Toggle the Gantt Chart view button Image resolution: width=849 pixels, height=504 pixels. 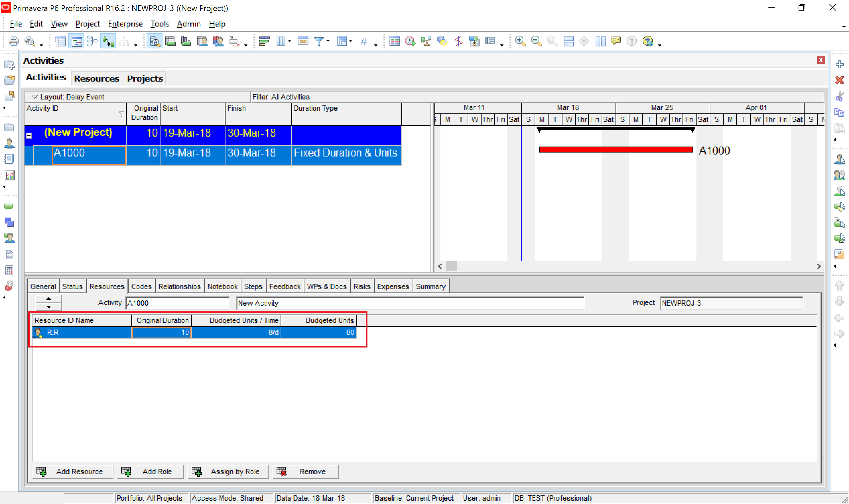pos(76,41)
